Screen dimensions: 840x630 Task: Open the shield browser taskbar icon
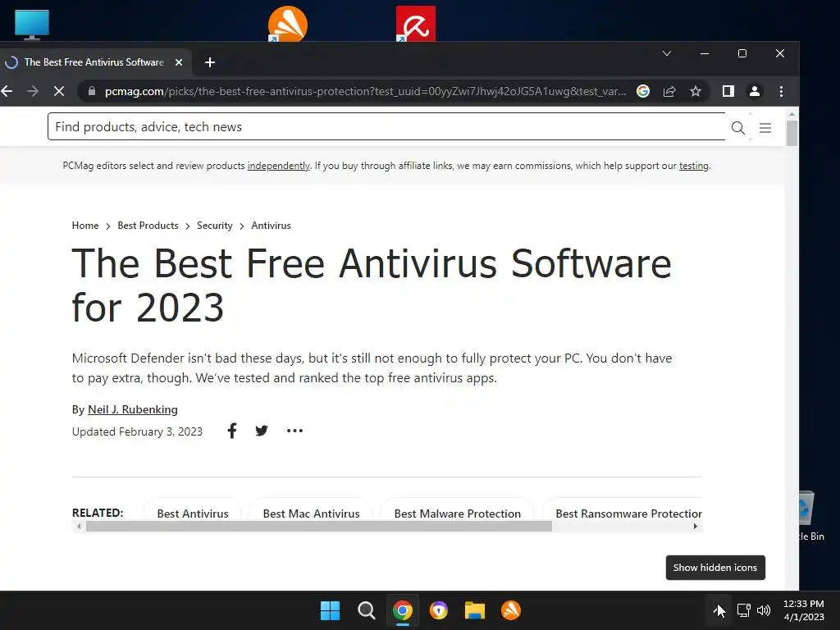click(439, 610)
